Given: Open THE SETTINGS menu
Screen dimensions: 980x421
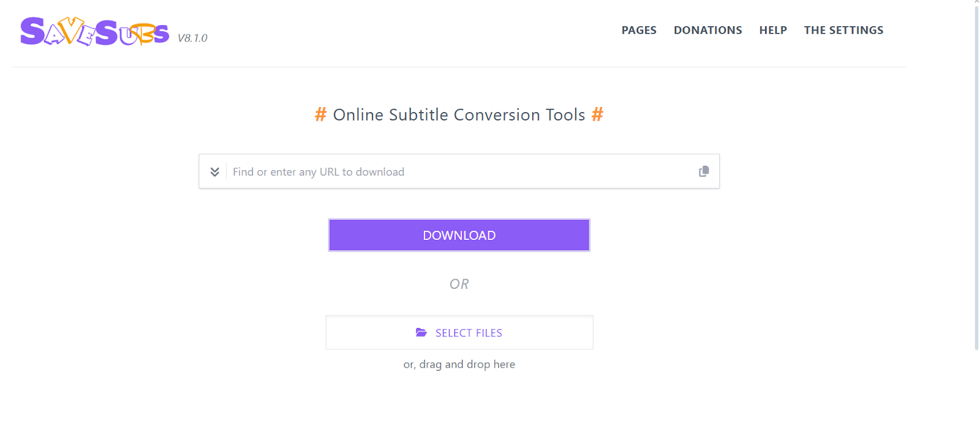Looking at the screenshot, I should [x=843, y=29].
